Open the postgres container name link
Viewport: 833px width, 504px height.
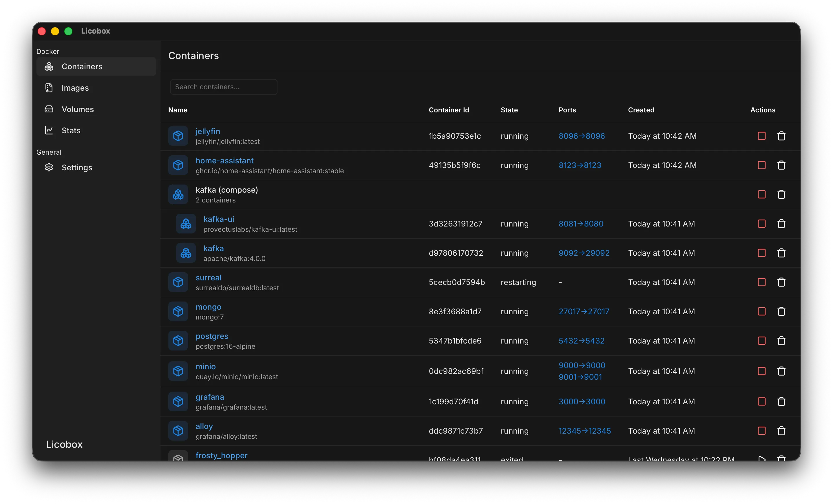[x=212, y=336]
